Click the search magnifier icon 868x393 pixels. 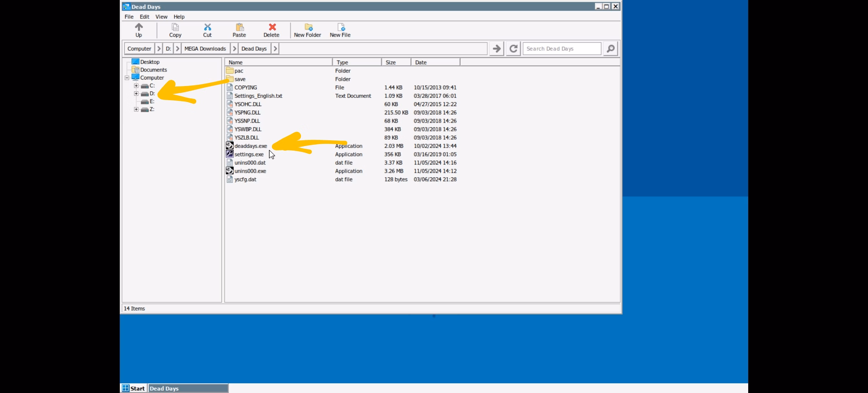point(610,48)
